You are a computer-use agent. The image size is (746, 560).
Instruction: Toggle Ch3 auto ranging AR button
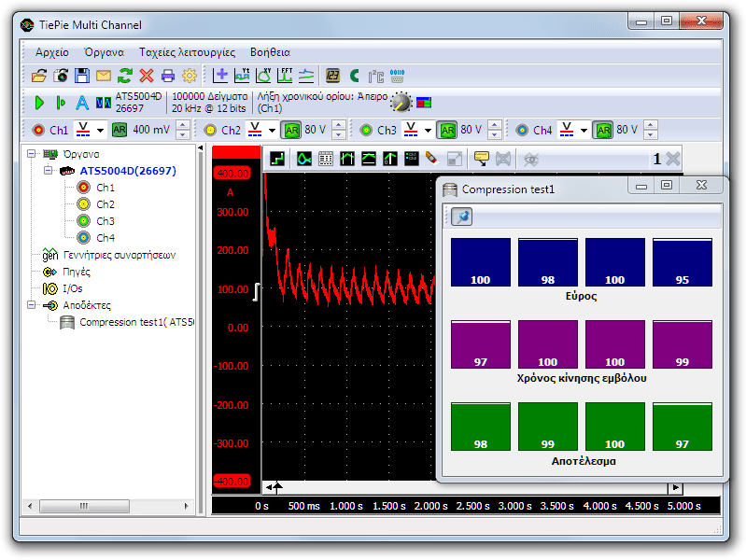[447, 130]
